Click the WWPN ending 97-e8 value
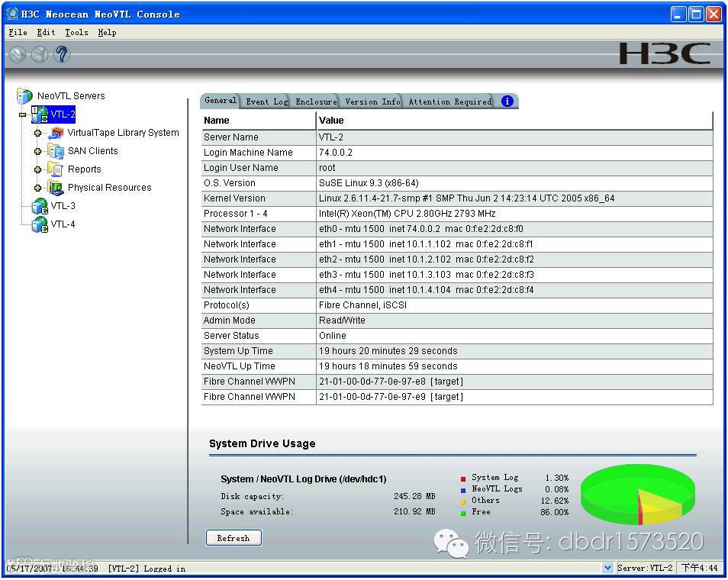Viewport: 728px width, 580px height. tap(391, 382)
